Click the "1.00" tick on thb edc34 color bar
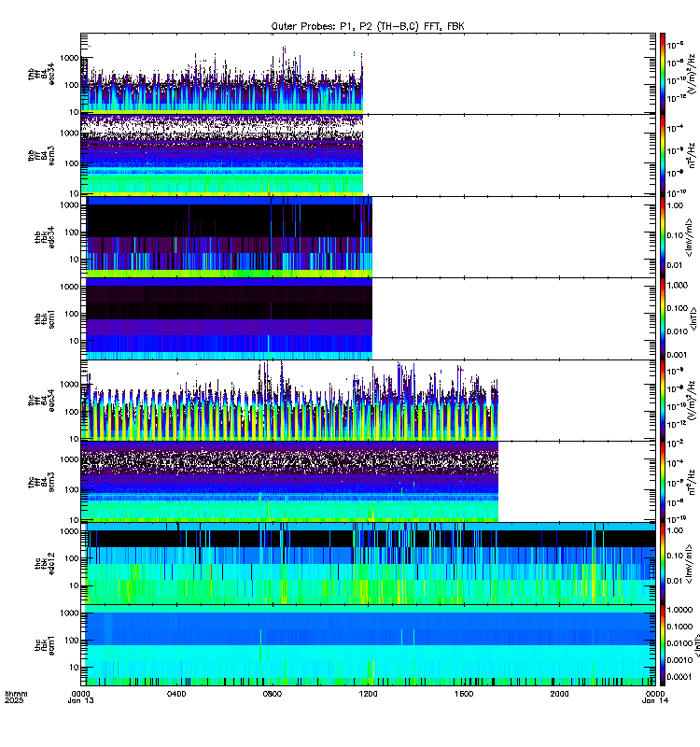 (675, 205)
